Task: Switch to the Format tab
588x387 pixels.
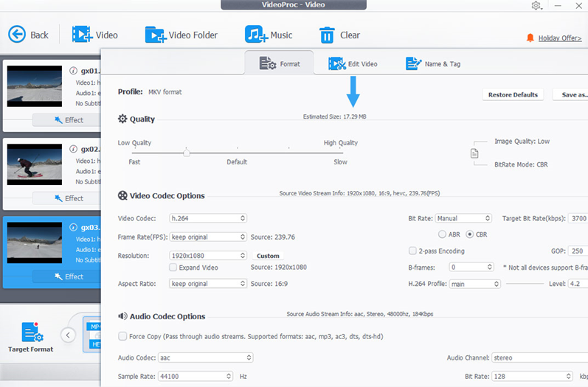Action: (x=280, y=63)
